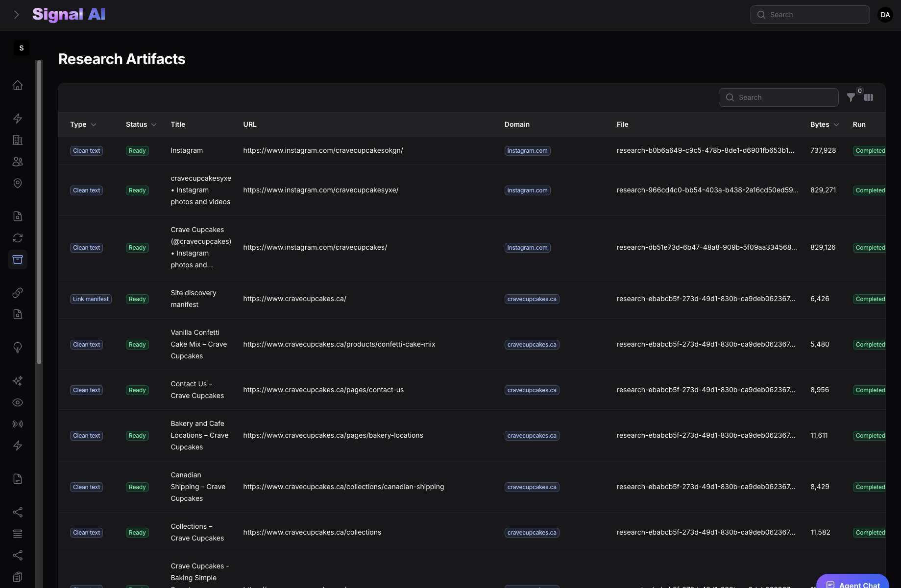Click the sidebar vertical scrollbar
This screenshot has width=901, height=588.
[39, 212]
